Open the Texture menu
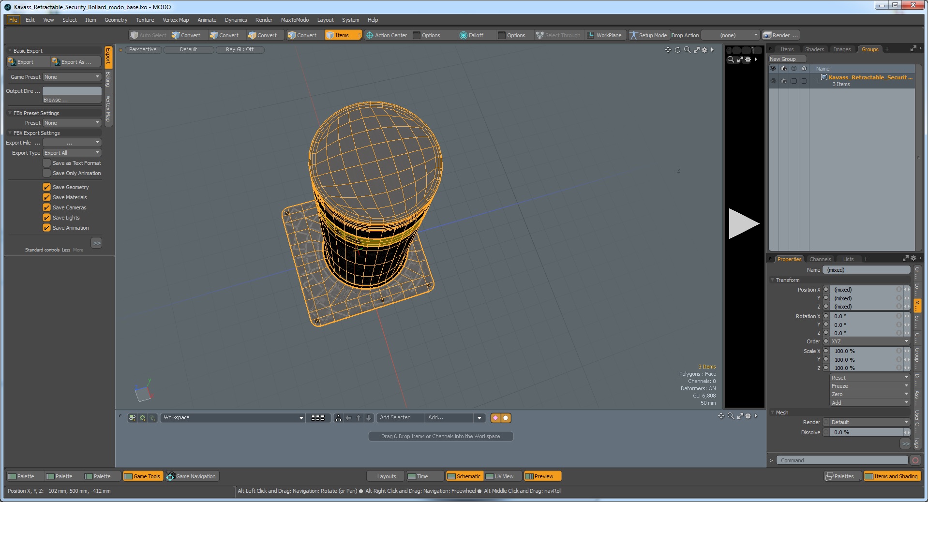 (145, 20)
